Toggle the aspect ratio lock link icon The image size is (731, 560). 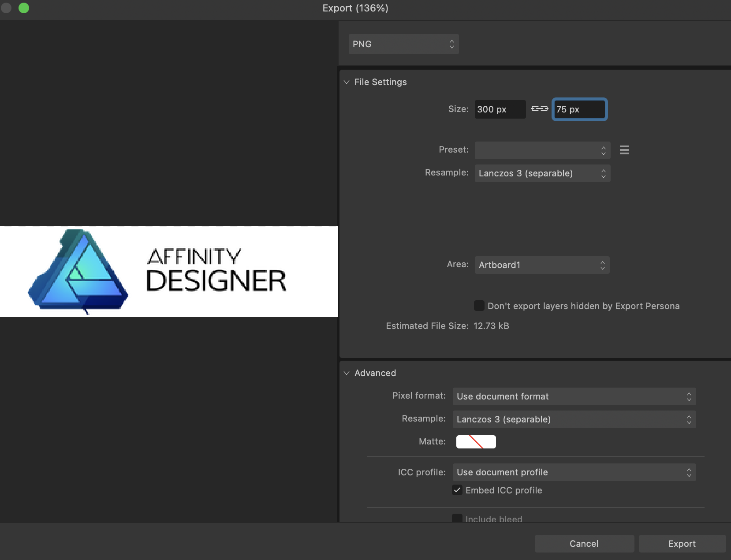(539, 108)
